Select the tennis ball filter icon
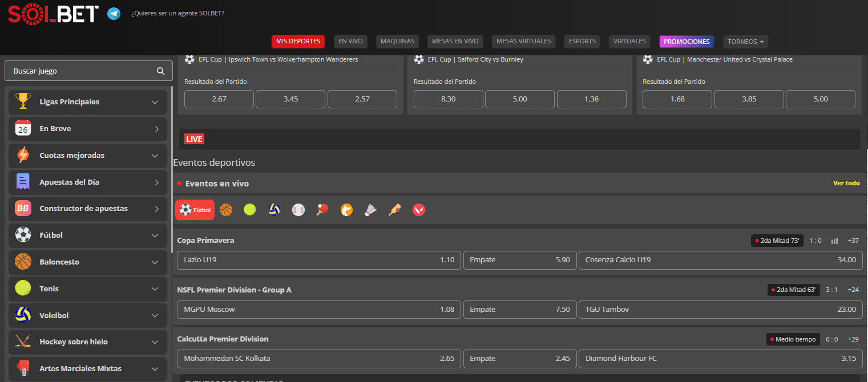 coord(249,210)
